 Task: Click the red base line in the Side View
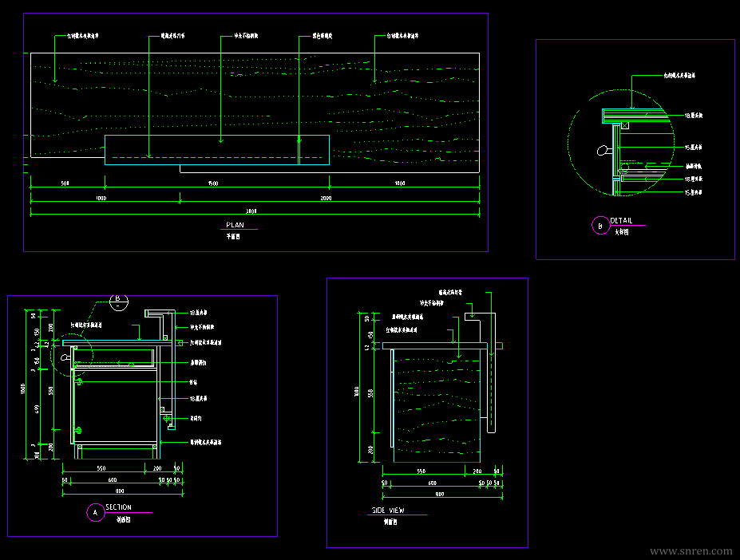[x=437, y=463]
